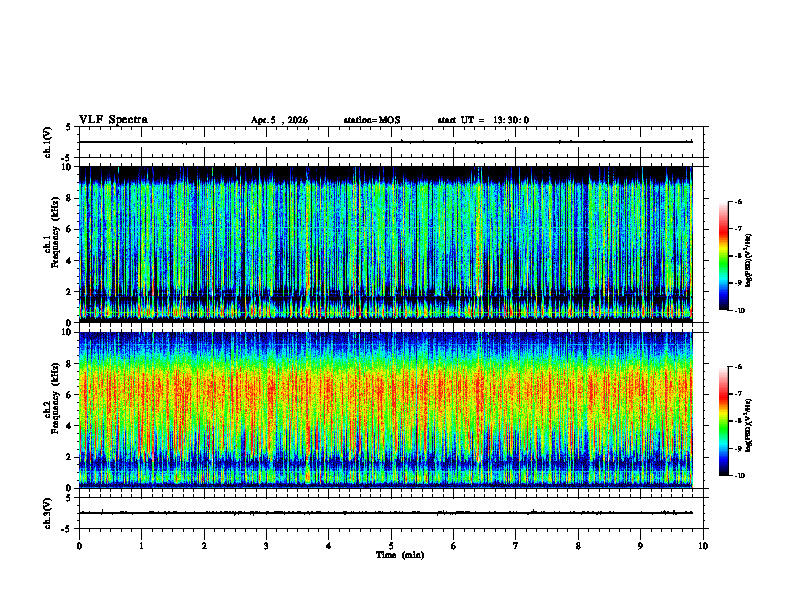Click the "6" kHz tick on ch.2 frequency axis
792x612 pixels.
(70, 395)
